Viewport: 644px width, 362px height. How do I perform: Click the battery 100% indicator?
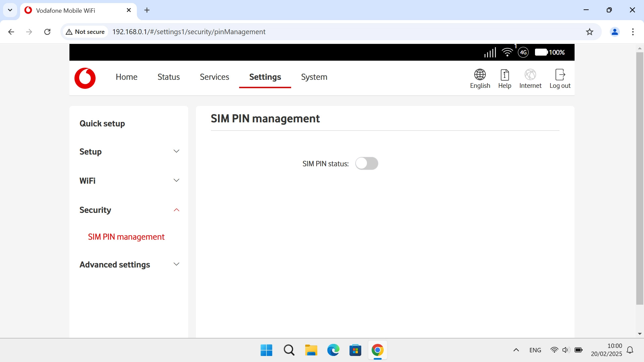pyautogui.click(x=549, y=52)
